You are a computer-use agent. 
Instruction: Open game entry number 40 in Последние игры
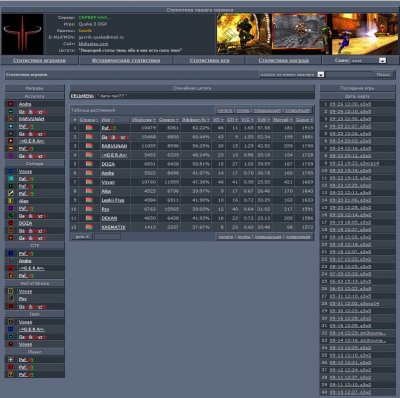click(350, 392)
